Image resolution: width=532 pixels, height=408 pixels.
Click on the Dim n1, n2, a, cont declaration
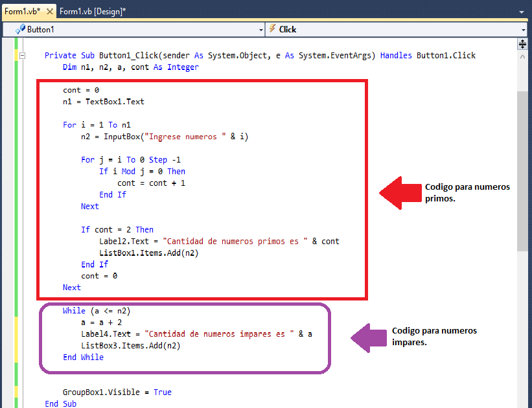(x=130, y=67)
